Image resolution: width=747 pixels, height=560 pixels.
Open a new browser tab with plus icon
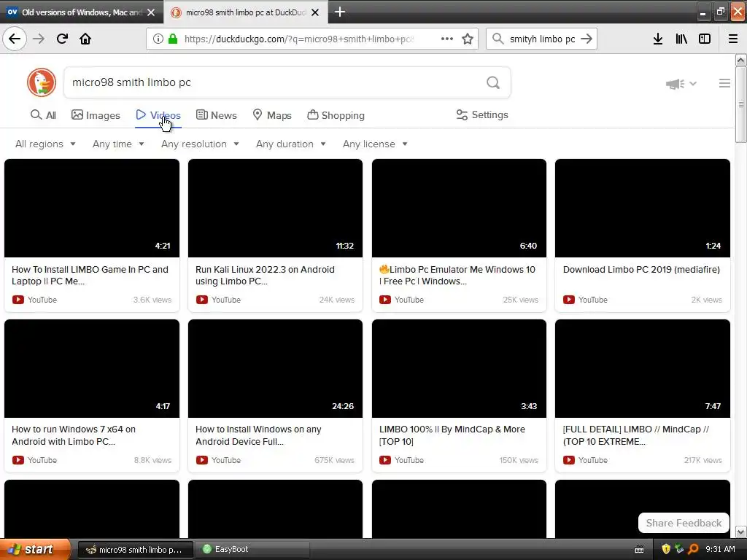pos(340,12)
